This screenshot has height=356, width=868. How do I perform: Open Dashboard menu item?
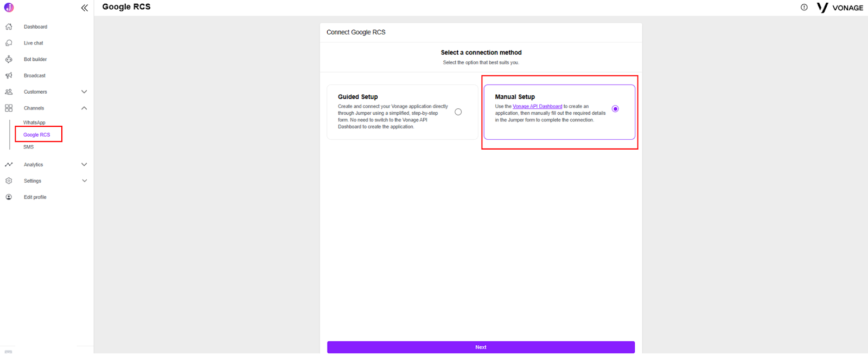pos(35,27)
